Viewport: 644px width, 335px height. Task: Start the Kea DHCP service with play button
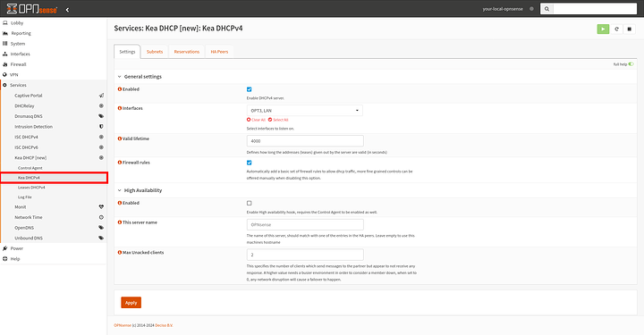tap(603, 29)
